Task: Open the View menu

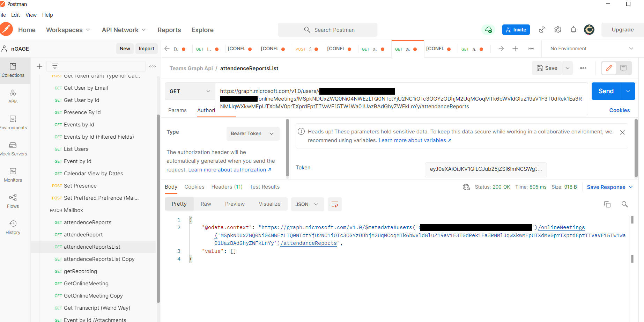Action: 31,15
